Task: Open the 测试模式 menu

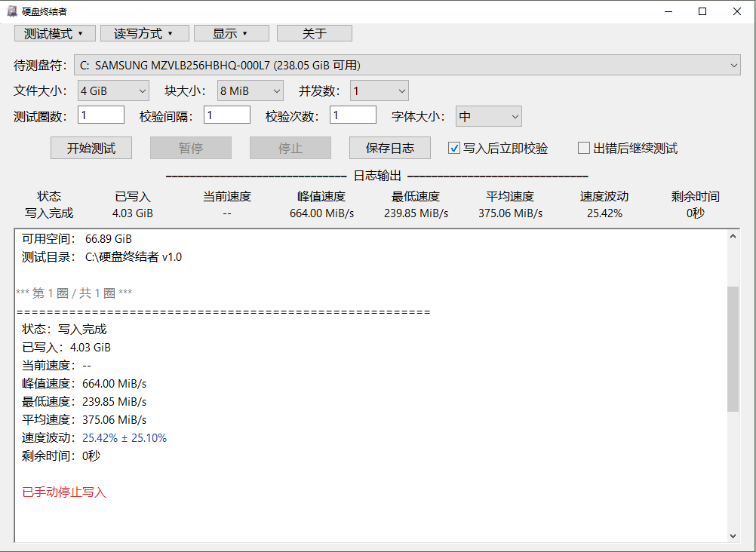Action: pos(55,34)
